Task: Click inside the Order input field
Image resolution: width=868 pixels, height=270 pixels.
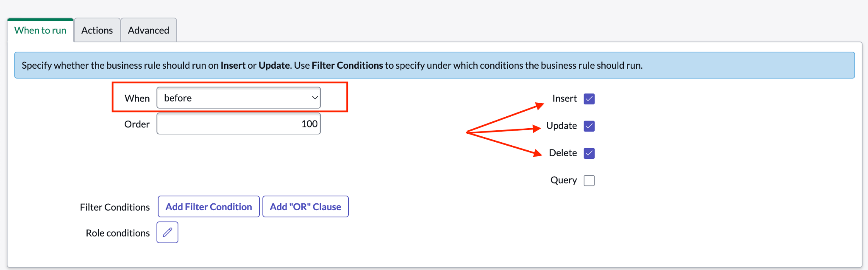Action: coord(238,124)
